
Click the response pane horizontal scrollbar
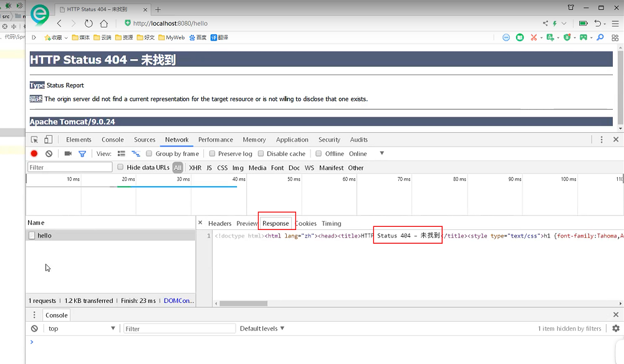tap(243, 304)
